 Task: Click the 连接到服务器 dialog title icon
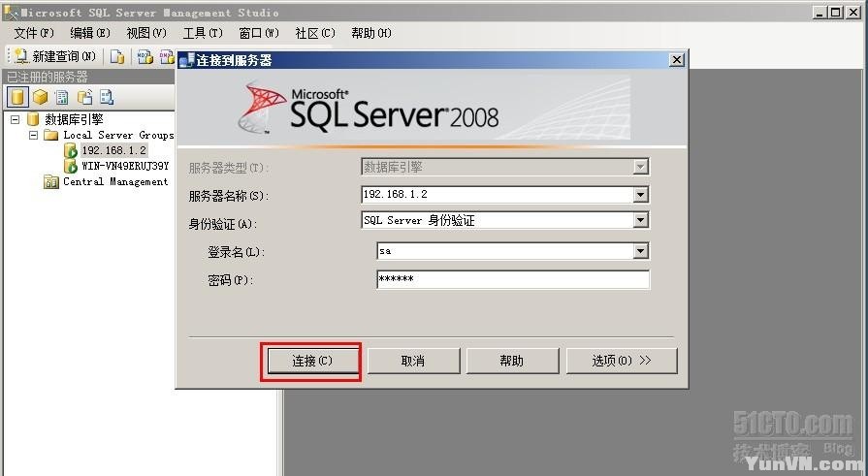tap(186, 60)
